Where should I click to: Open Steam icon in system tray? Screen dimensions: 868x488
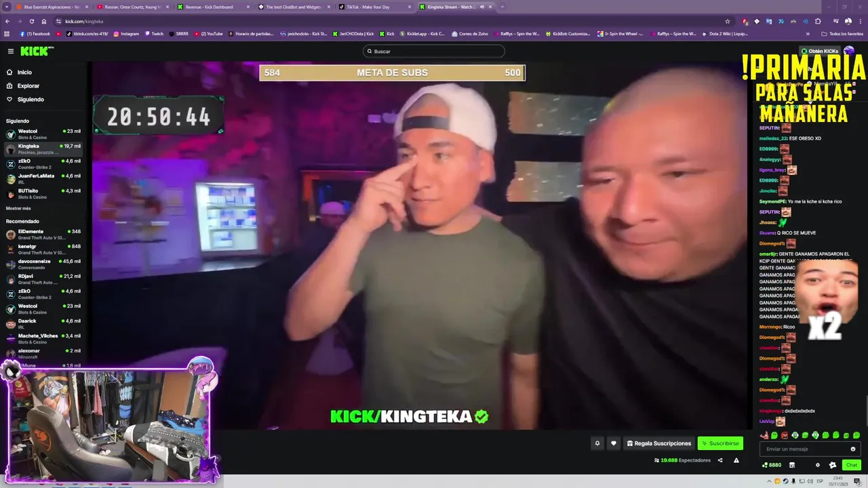(x=786, y=481)
